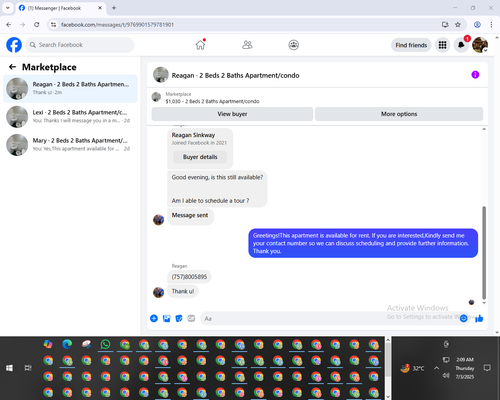Choose a sticker from the composer
The image size is (500, 400).
[179, 318]
